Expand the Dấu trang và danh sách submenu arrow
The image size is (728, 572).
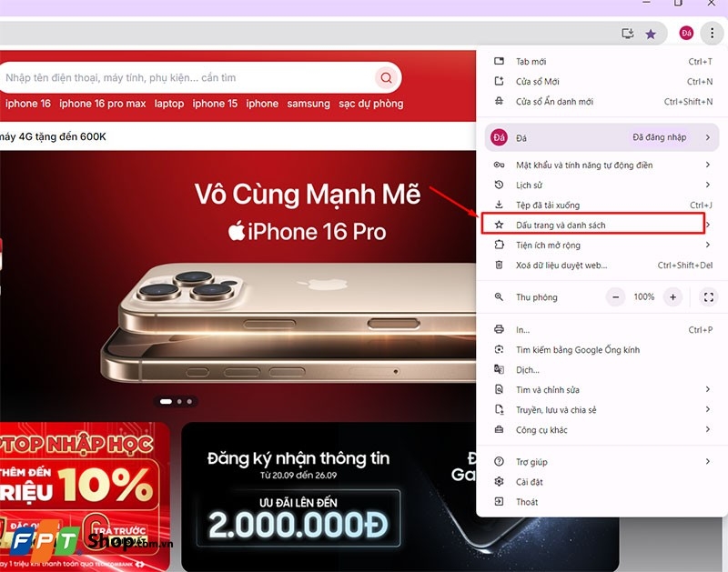(x=708, y=225)
